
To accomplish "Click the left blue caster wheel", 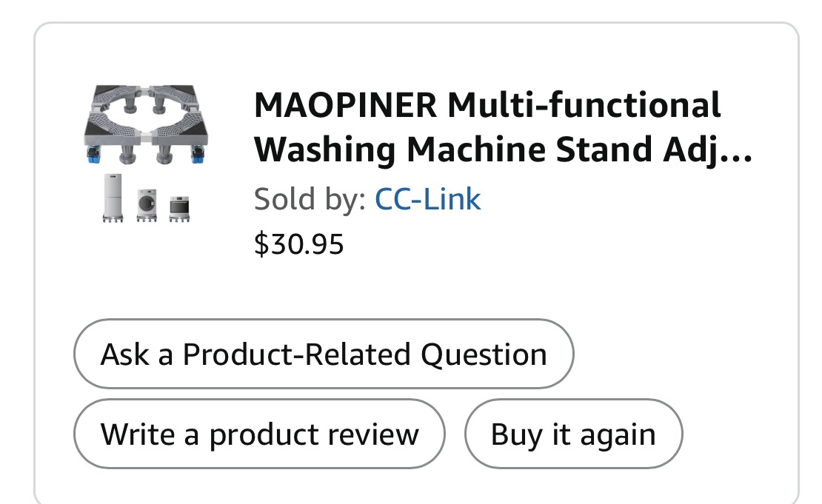I will point(93,154).
